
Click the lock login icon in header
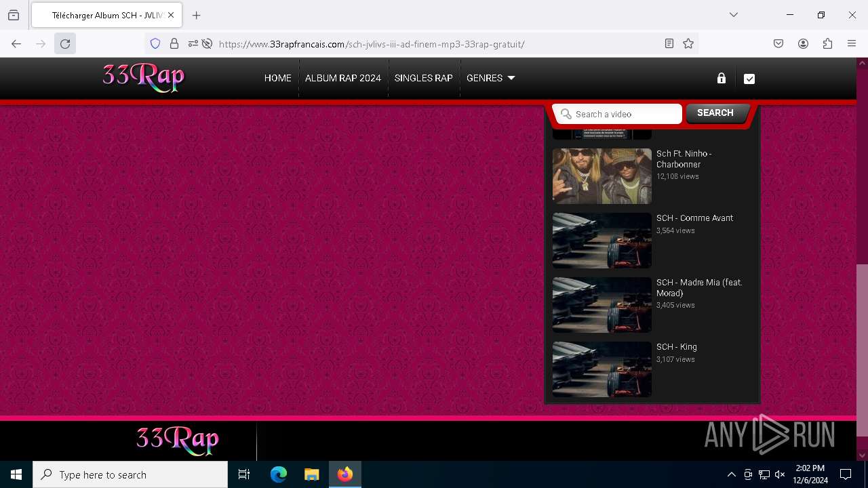pos(722,78)
